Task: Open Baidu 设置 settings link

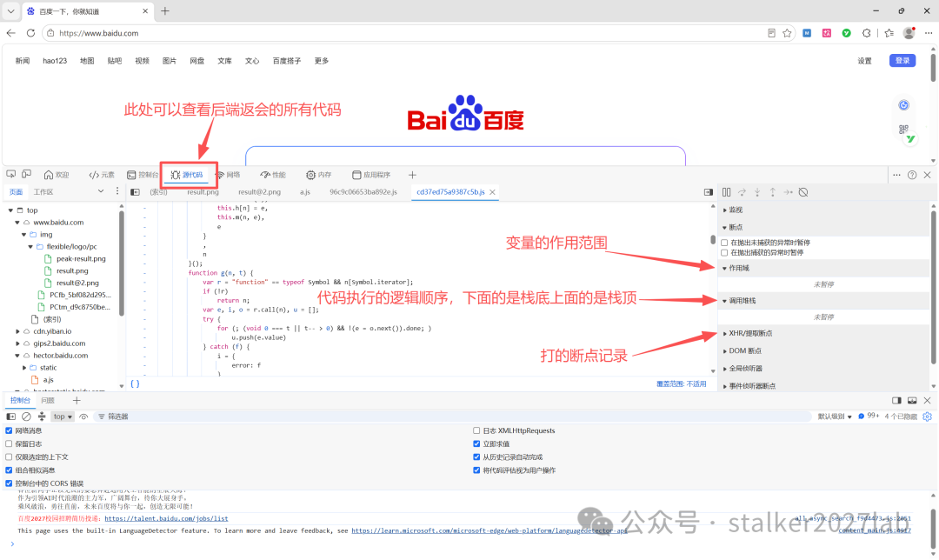Action: point(865,61)
